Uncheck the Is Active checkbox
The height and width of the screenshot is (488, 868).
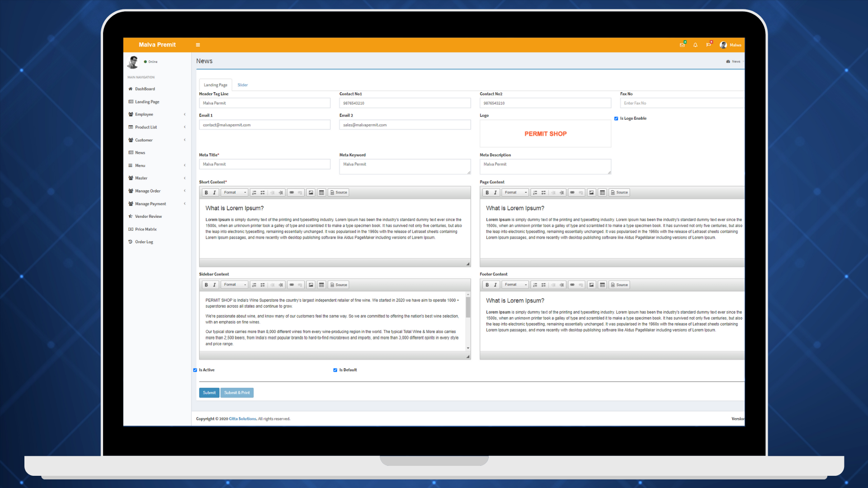195,370
